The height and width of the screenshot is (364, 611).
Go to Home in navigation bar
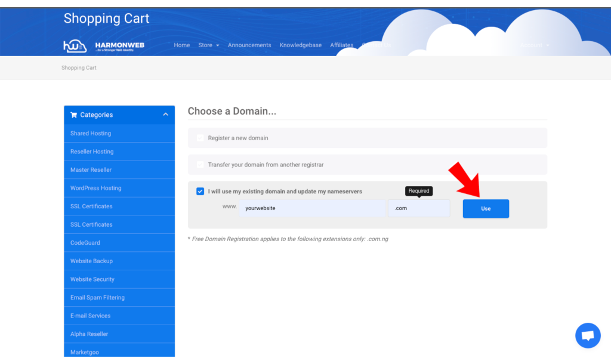[x=181, y=45]
